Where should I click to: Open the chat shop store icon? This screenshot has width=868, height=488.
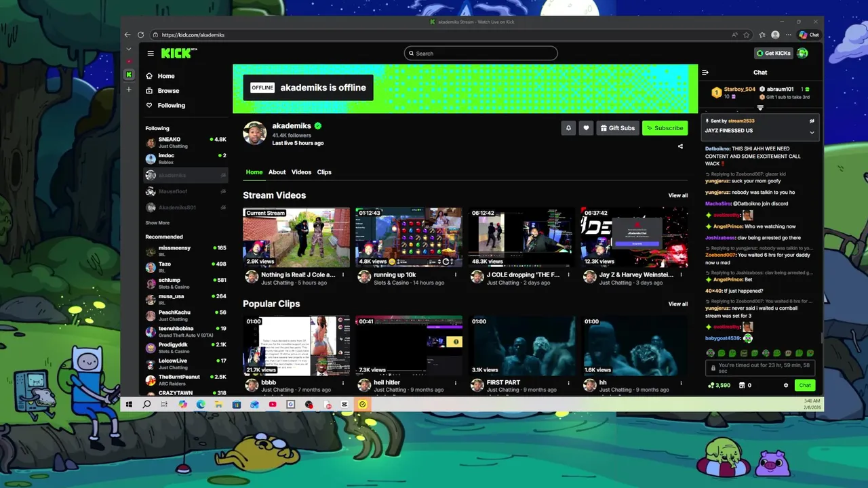coord(741,385)
